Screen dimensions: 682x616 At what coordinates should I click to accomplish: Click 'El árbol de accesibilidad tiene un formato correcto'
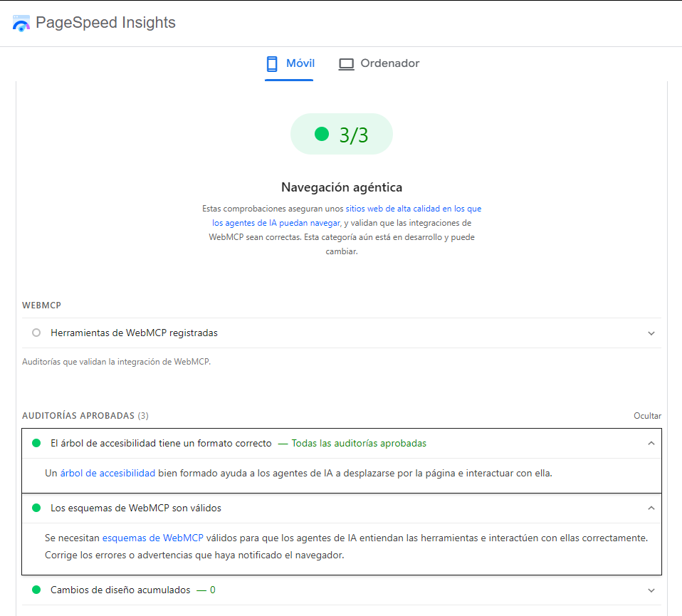click(161, 443)
